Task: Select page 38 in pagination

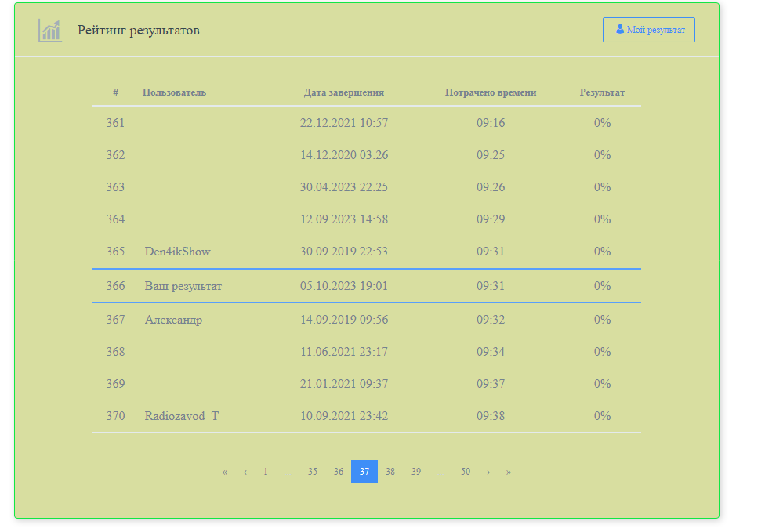Action: 390,472
